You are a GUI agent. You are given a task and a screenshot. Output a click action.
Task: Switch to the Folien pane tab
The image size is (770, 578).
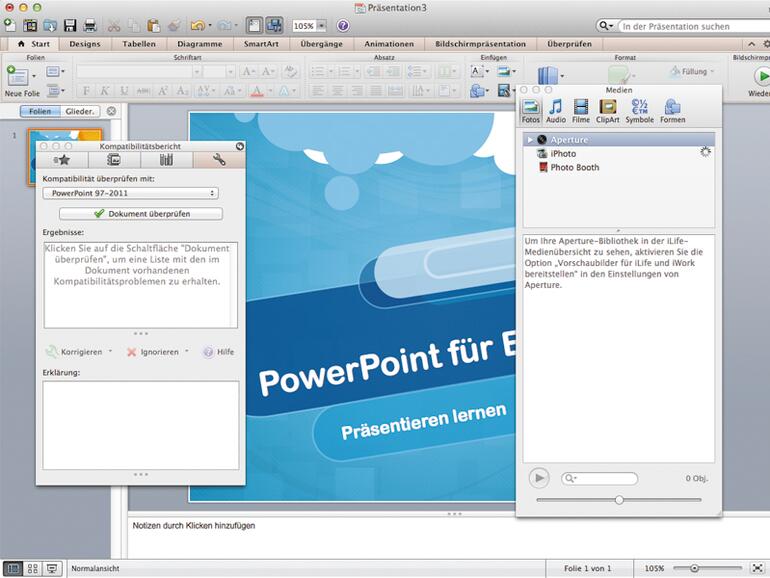coord(40,111)
